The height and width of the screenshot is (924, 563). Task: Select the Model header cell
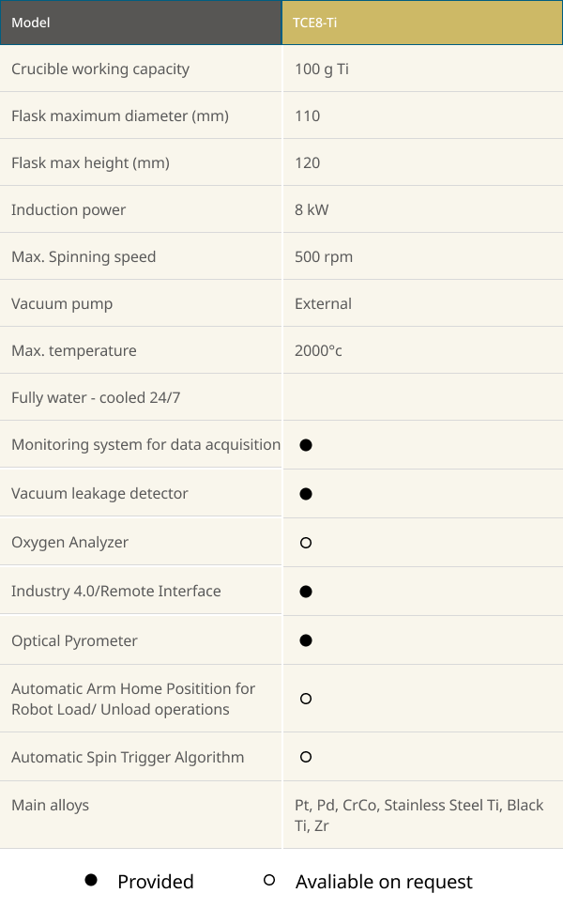(x=141, y=23)
